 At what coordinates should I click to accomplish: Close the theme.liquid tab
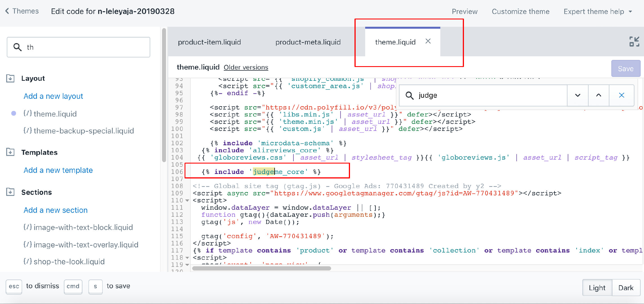428,41
